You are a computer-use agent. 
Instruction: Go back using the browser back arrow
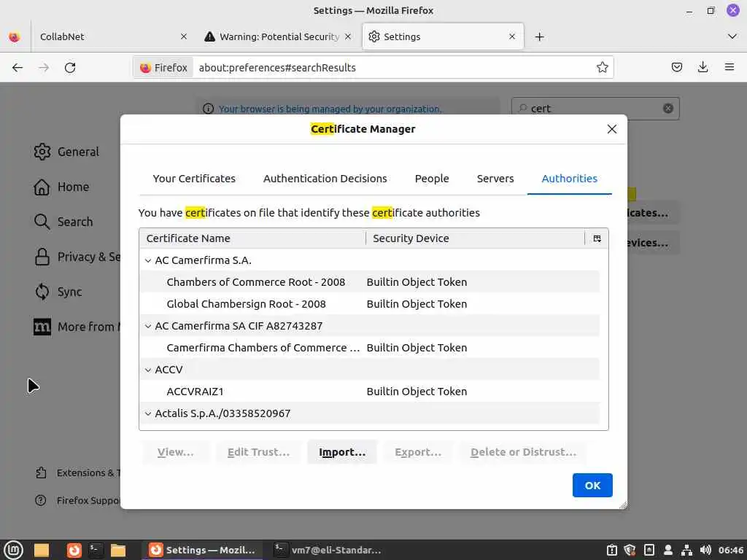click(x=18, y=68)
